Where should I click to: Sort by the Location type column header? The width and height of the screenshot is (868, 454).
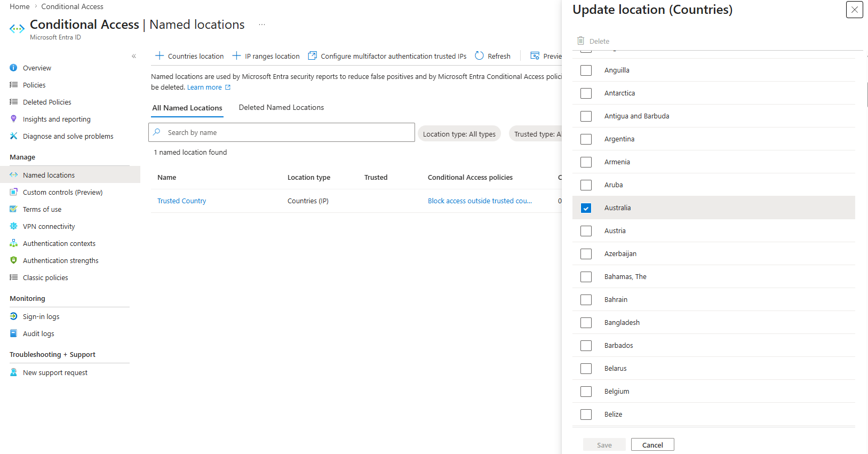[309, 177]
